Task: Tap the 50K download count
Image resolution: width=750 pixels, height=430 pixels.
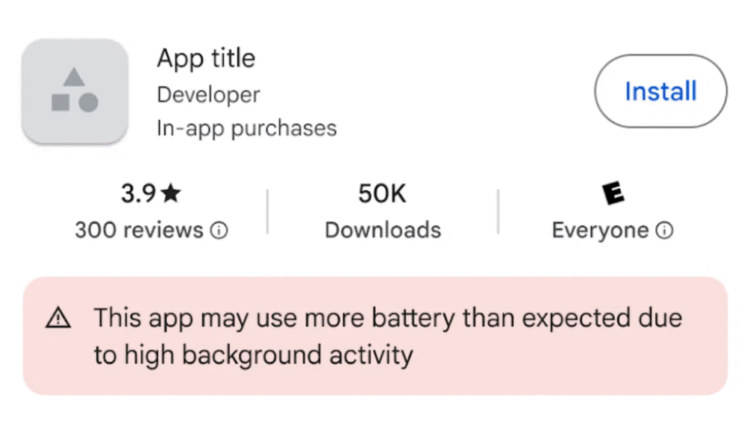Action: (382, 193)
